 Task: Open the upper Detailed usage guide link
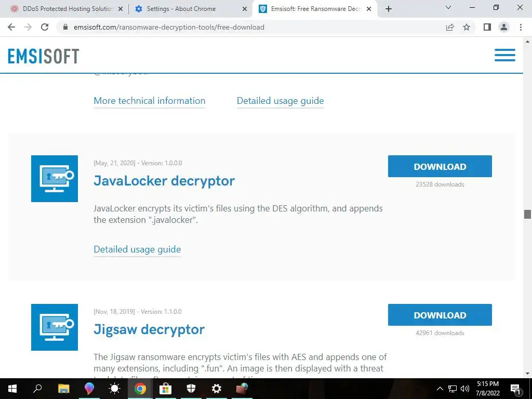pyautogui.click(x=280, y=101)
